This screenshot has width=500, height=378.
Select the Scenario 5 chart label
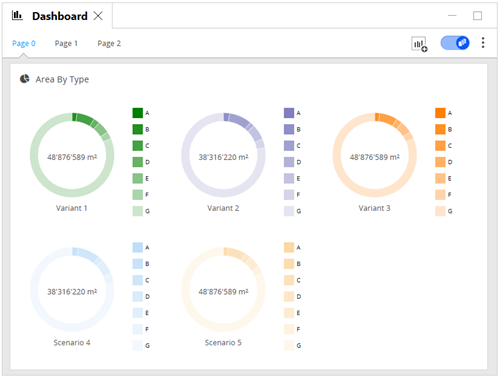223,342
